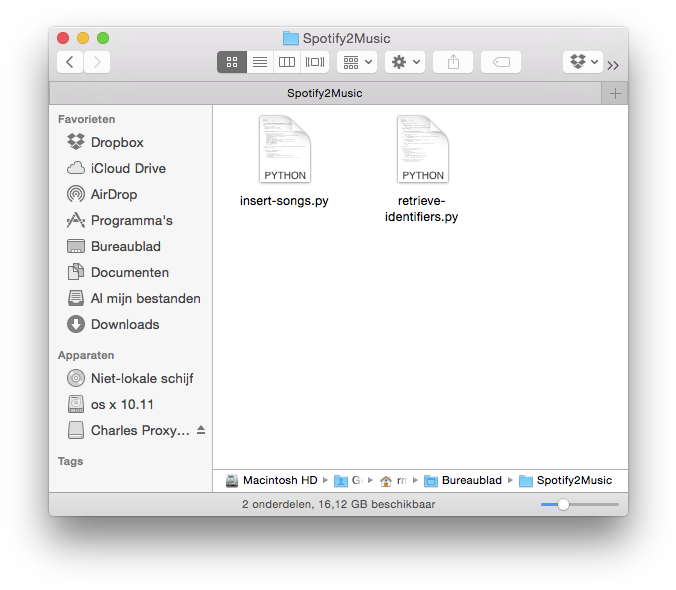Image resolution: width=676 pixels, height=590 pixels.
Task: Click the truncated "G" folder in path bar
Action: tap(348, 481)
